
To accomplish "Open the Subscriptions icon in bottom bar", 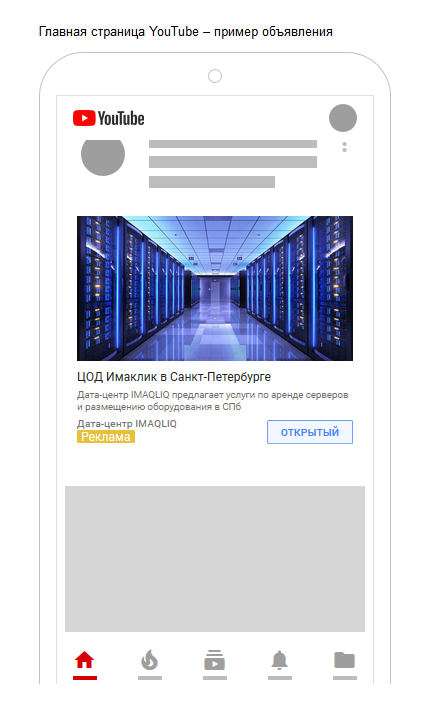I will point(214,661).
